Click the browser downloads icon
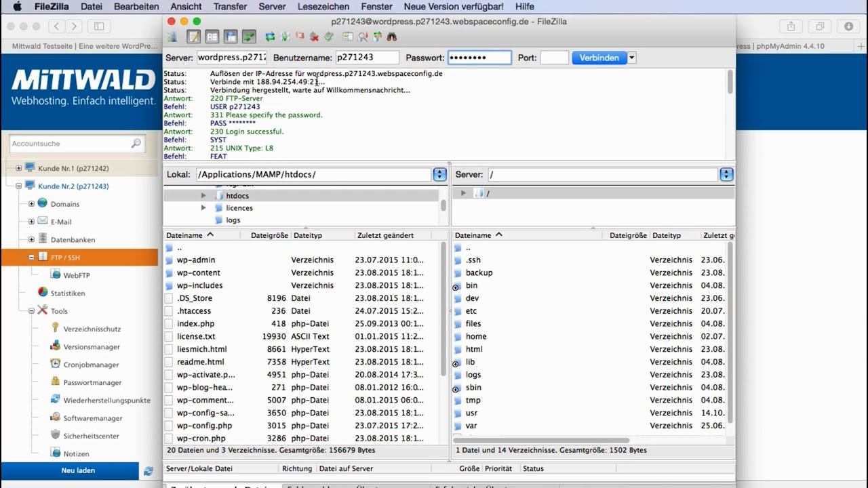The image size is (868, 488). pyautogui.click(x=849, y=26)
